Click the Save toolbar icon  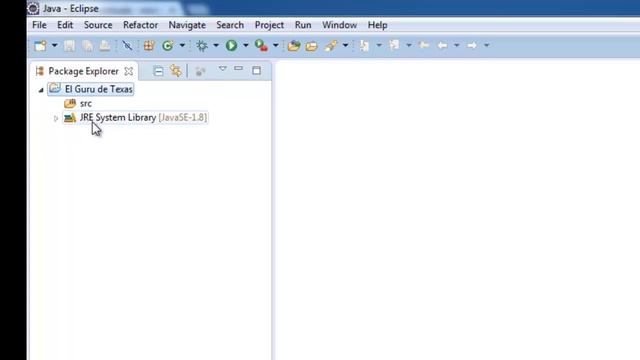pyautogui.click(x=69, y=46)
